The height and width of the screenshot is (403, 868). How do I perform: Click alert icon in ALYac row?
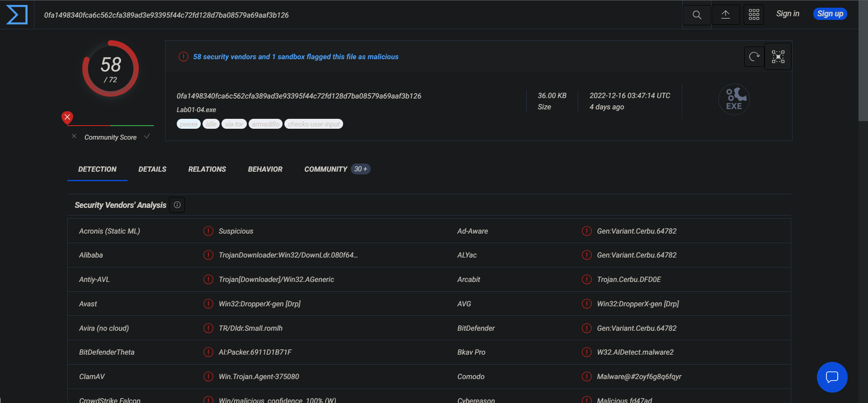pyautogui.click(x=587, y=255)
